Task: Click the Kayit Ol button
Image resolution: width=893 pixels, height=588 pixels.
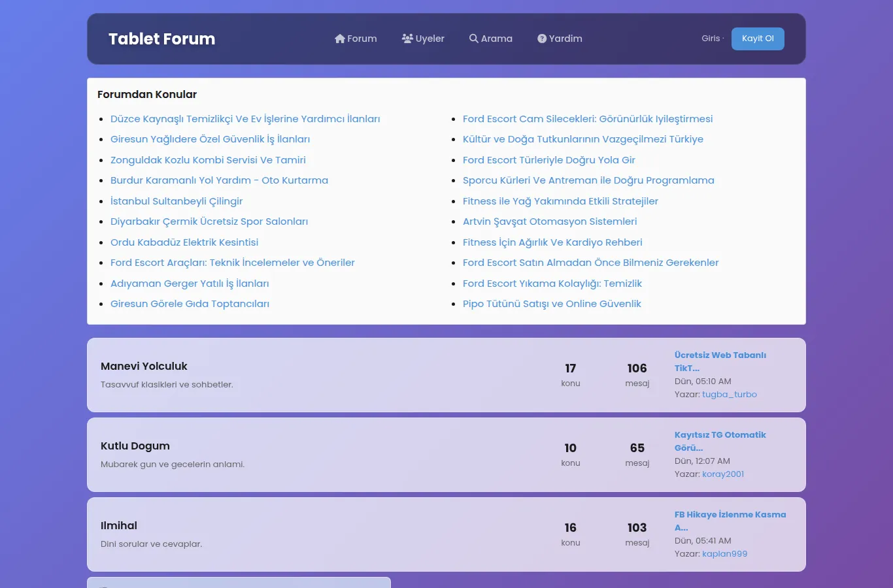Action: [758, 39]
